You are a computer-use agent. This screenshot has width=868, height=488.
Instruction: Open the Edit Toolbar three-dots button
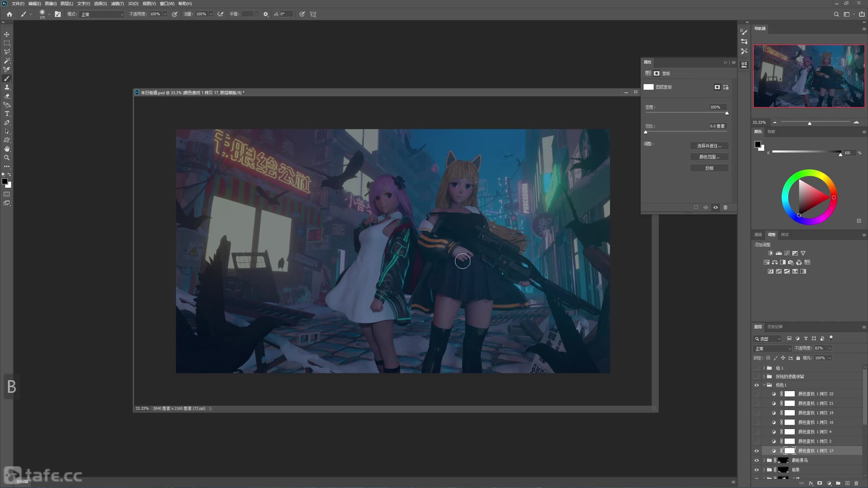pyautogui.click(x=7, y=166)
